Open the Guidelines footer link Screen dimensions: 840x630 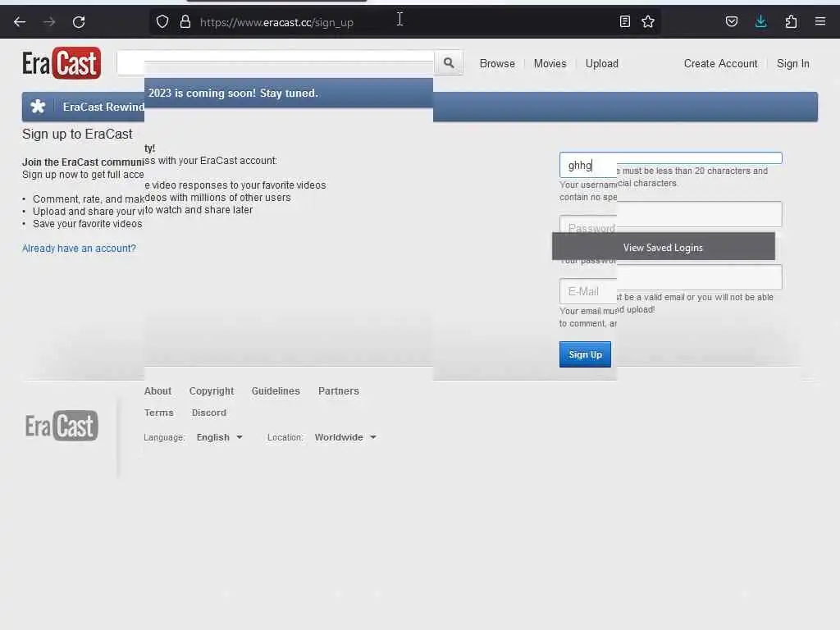point(276,391)
